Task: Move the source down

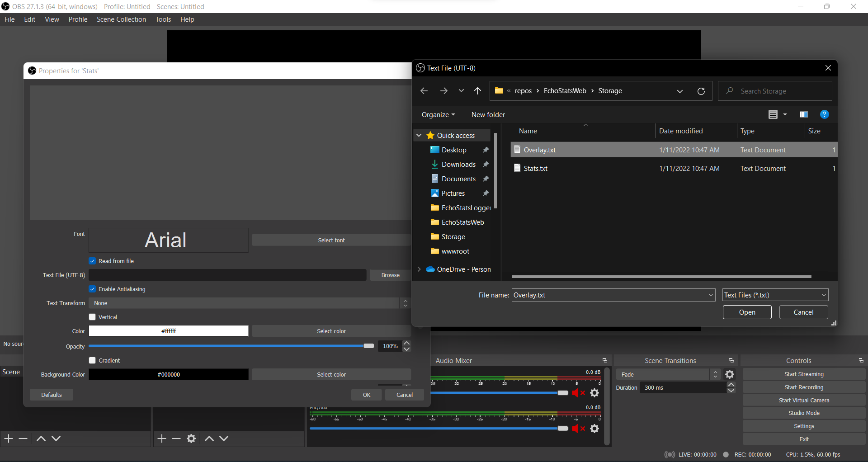Action: click(x=224, y=438)
